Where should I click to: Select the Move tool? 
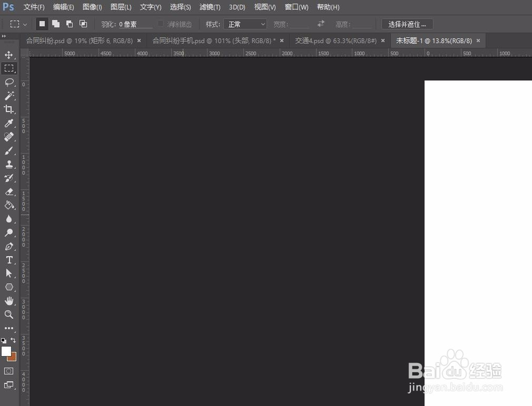click(9, 55)
